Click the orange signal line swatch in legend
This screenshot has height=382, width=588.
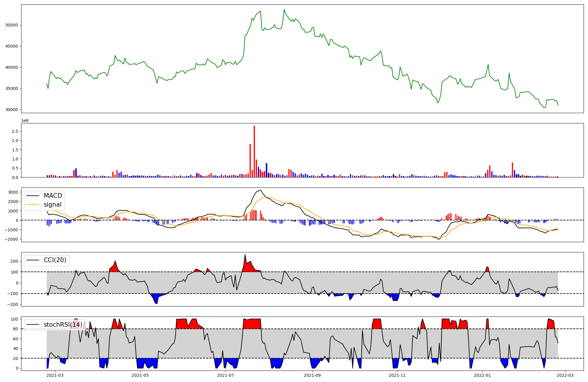(x=33, y=205)
